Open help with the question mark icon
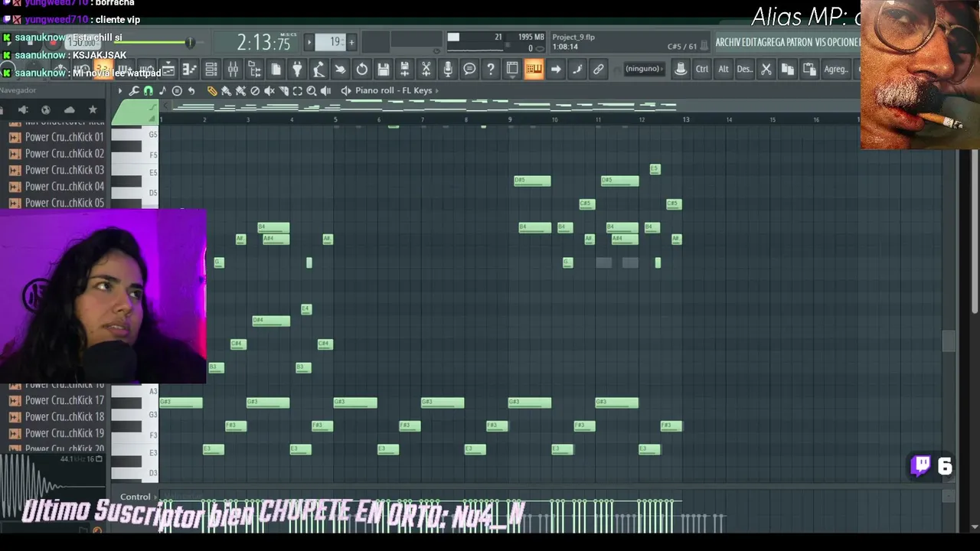 [x=491, y=70]
